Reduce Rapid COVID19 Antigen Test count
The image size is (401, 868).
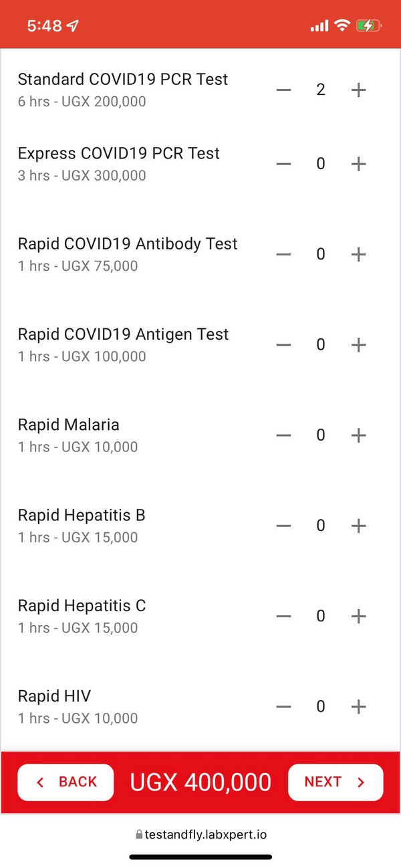[283, 344]
